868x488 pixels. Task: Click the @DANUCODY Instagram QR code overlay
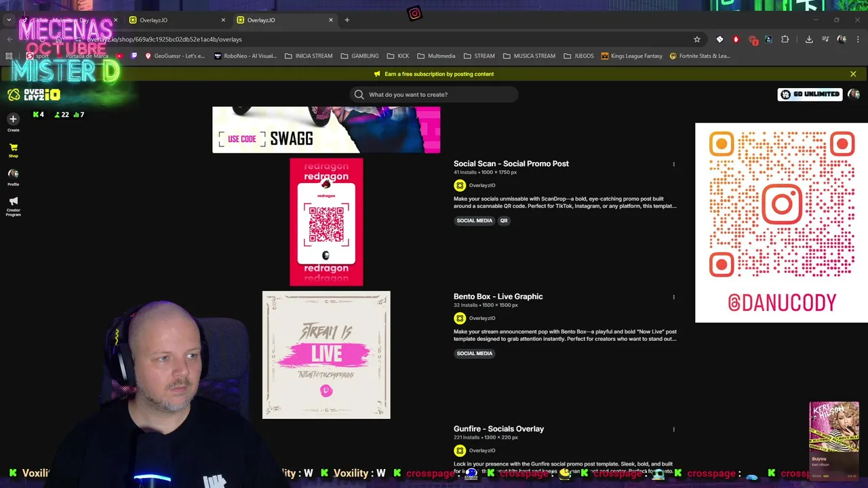coord(781,222)
